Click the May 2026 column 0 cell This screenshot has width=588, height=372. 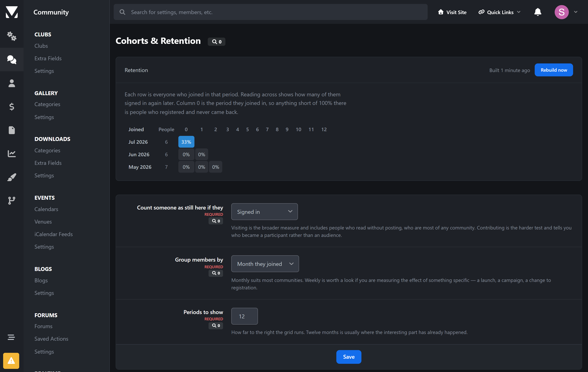[186, 167]
